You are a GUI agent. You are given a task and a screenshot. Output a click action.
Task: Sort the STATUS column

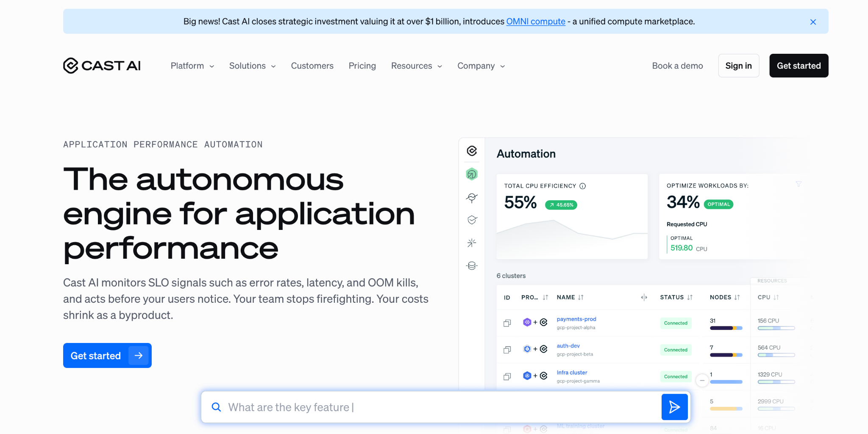690,297
